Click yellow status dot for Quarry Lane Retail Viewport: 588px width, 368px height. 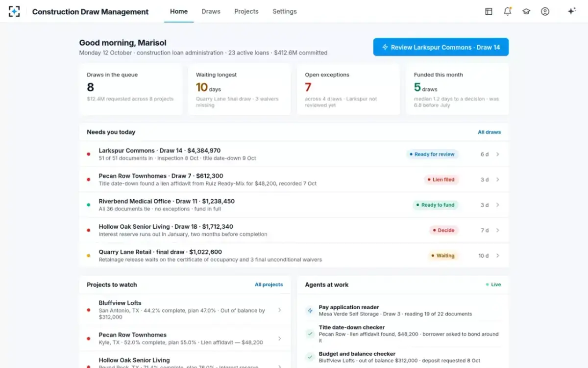(x=89, y=256)
